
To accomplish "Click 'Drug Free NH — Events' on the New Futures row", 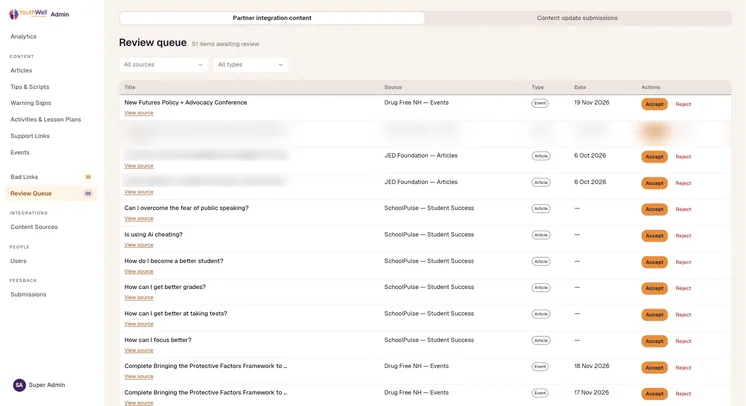I will coord(416,103).
